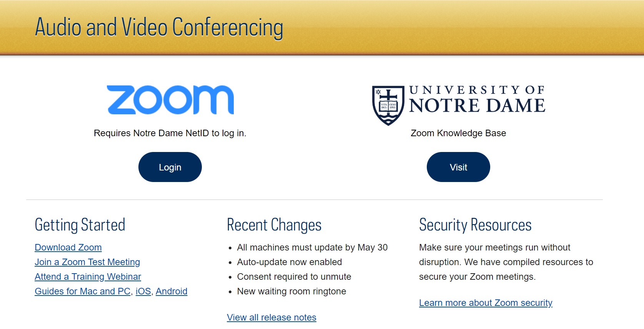Open the Attend a Training Webinar link
The image size is (644, 329).
point(88,277)
